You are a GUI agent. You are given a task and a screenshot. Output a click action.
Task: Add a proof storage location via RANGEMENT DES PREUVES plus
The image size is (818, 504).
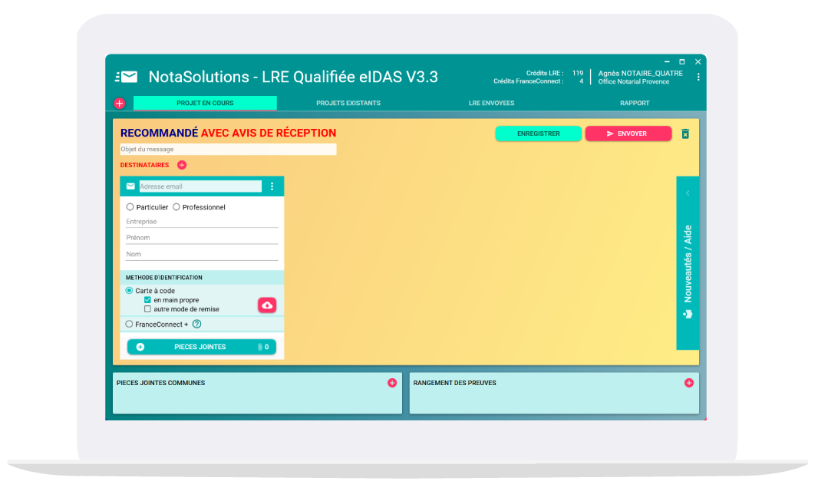point(688,383)
